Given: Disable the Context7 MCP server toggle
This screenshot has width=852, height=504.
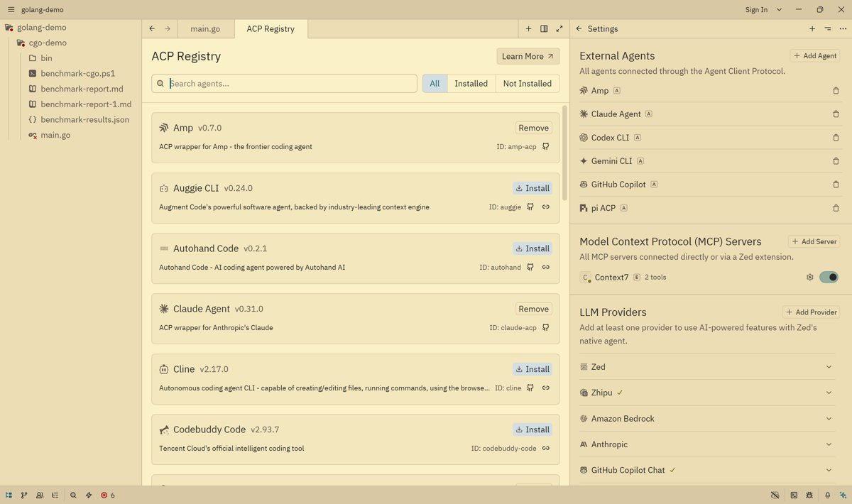Looking at the screenshot, I should tap(829, 278).
